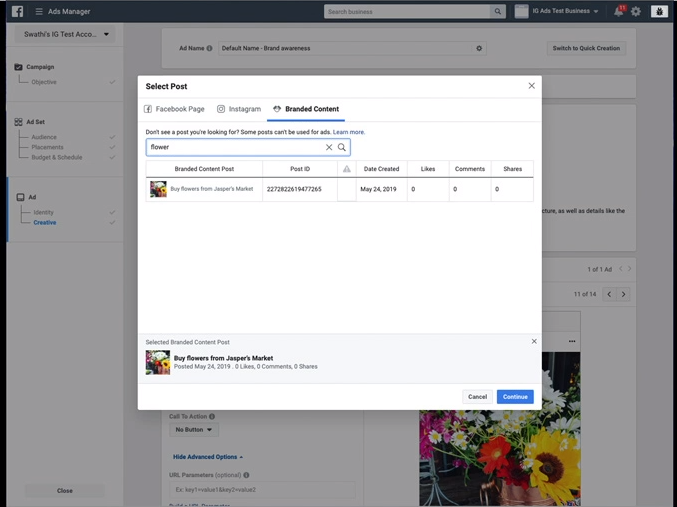Screen dimensions: 677x507
Task: Open Audience in the sidebar
Action: 44,137
